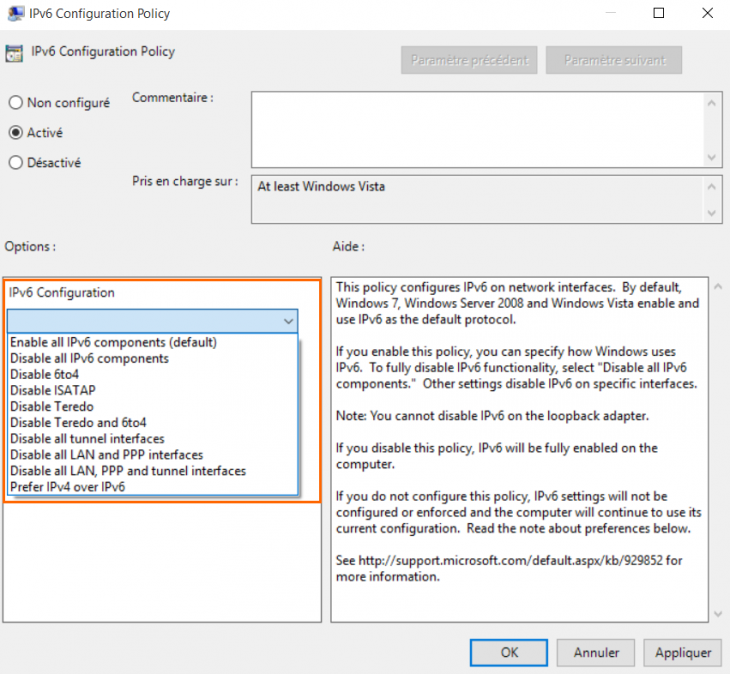Click the Paramètre précédent button
730x674 pixels.
tap(469, 60)
